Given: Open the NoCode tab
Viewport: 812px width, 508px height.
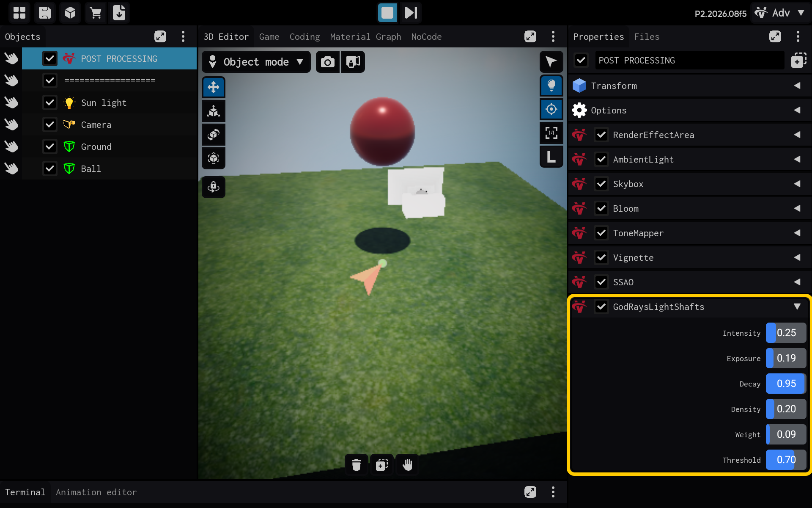Looking at the screenshot, I should [x=426, y=37].
